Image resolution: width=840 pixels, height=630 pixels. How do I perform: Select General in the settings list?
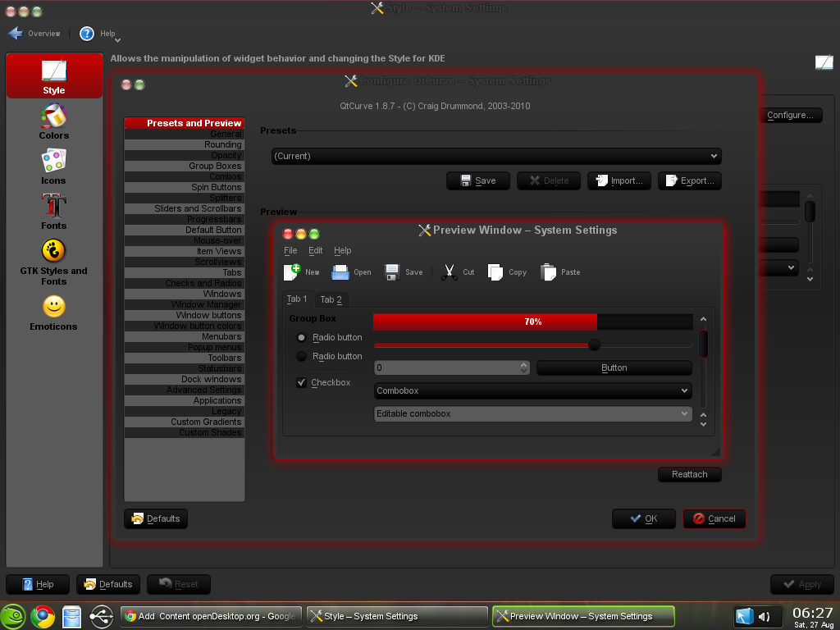click(x=185, y=134)
